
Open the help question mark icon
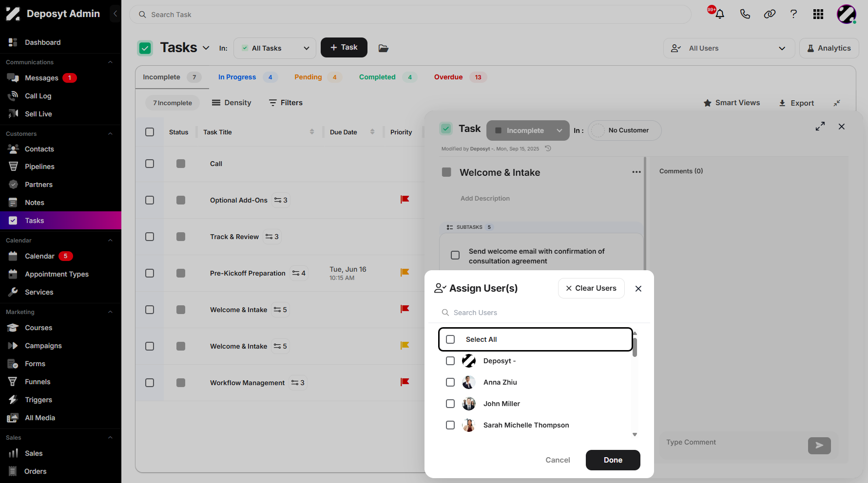pos(793,14)
